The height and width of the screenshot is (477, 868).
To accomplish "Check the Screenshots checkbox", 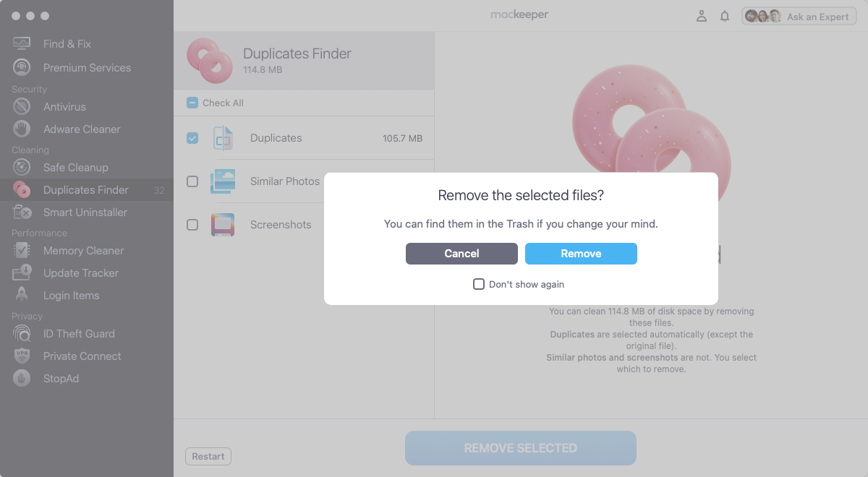I will coord(192,225).
